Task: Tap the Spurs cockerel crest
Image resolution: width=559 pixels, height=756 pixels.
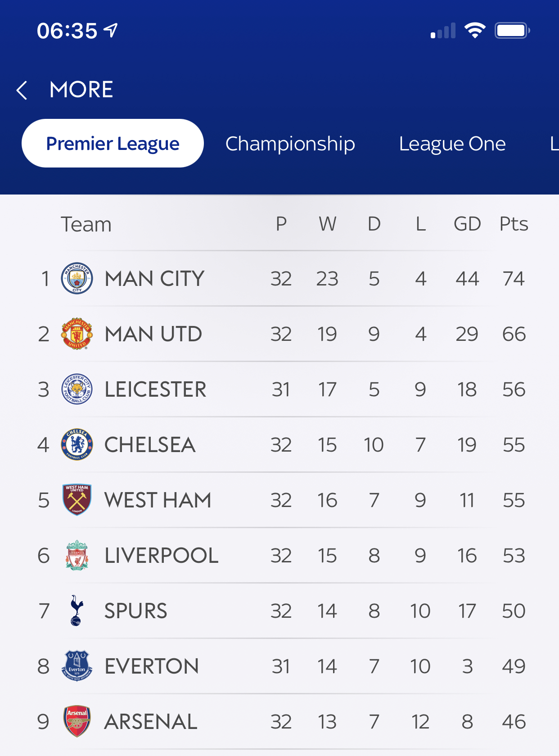Action: (77, 611)
